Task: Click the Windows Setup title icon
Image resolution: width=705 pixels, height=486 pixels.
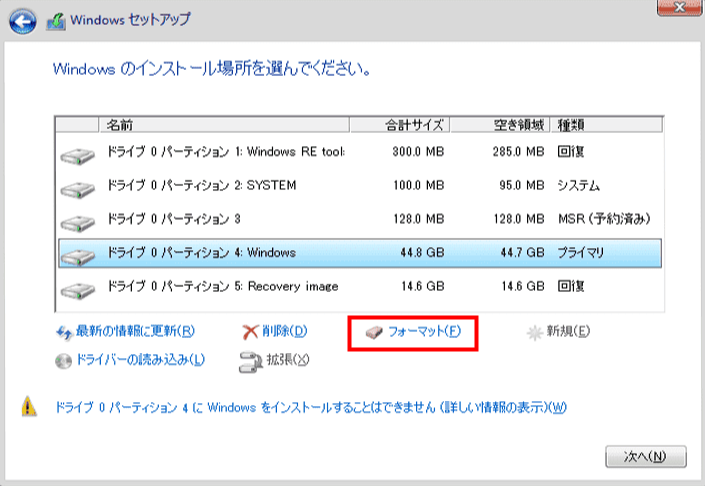Action: 56,22
